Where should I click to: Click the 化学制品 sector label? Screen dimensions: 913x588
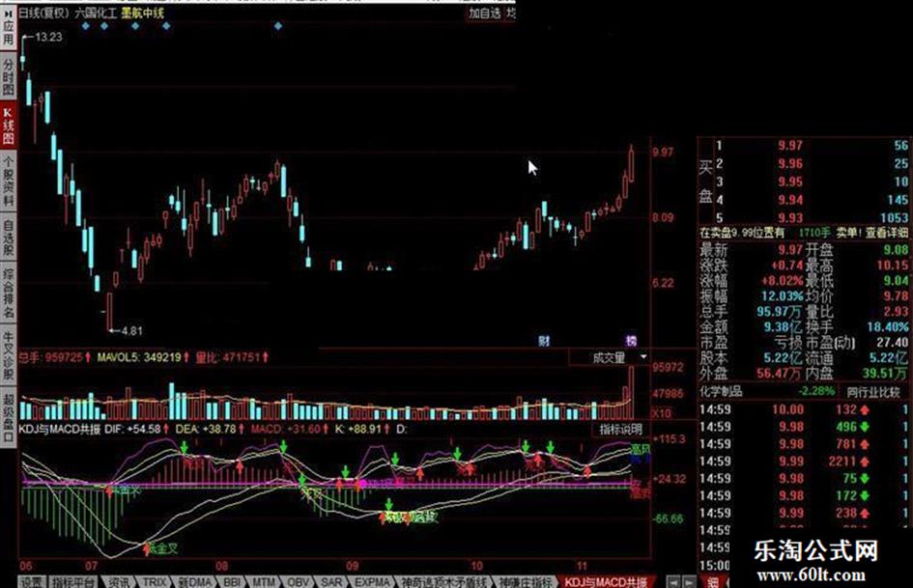click(721, 391)
